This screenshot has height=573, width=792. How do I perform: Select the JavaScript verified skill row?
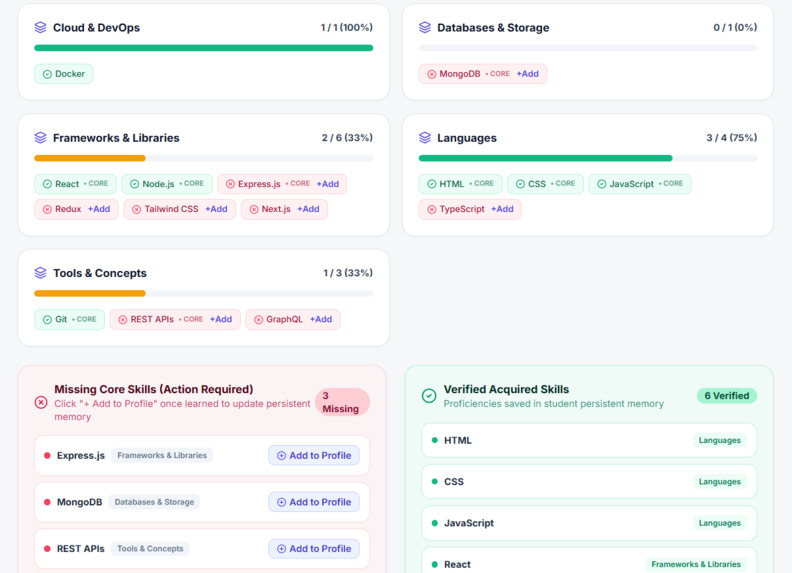tap(589, 523)
